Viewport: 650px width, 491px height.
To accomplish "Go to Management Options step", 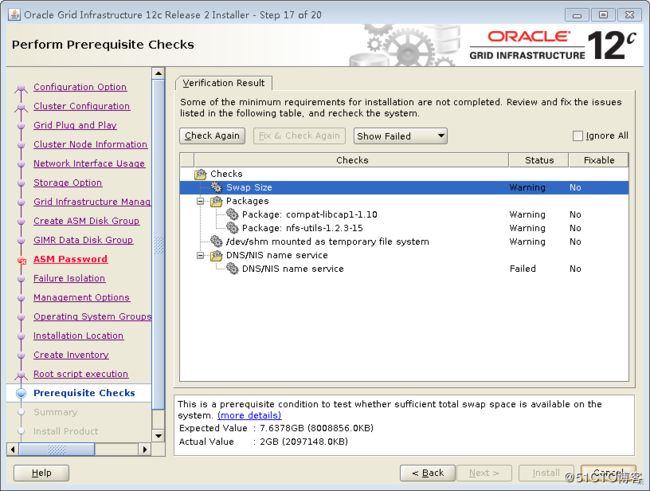I will (82, 297).
